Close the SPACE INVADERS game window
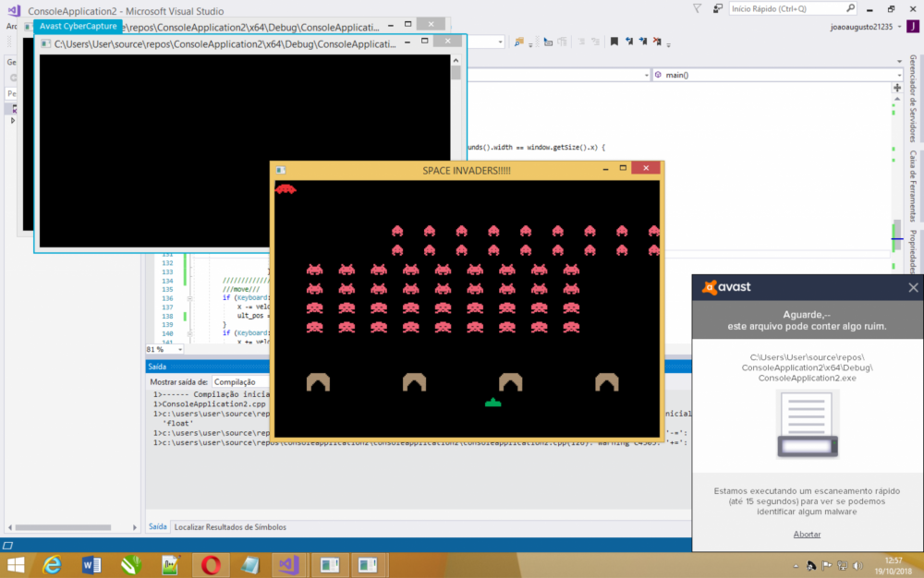 646,168
